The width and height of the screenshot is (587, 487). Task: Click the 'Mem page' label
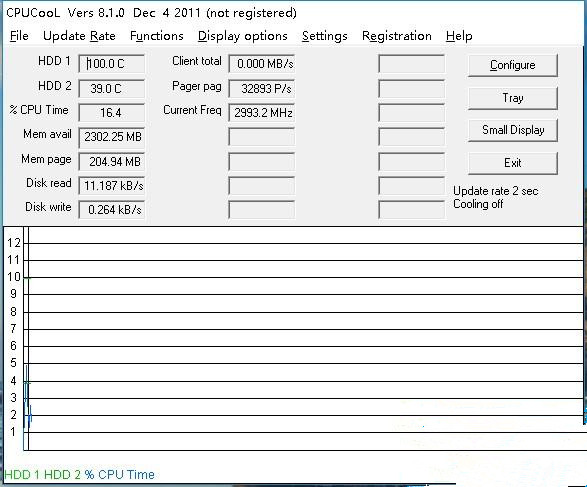(46, 159)
